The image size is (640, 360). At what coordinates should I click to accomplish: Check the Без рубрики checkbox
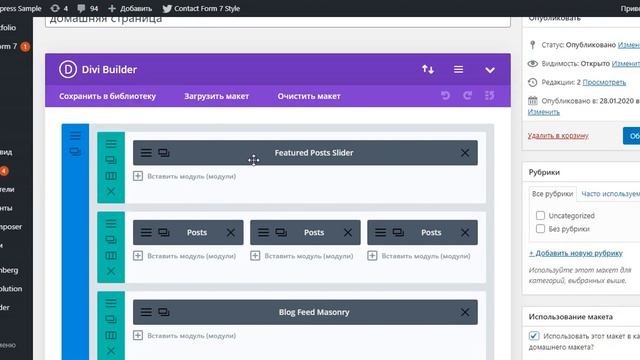coord(540,229)
